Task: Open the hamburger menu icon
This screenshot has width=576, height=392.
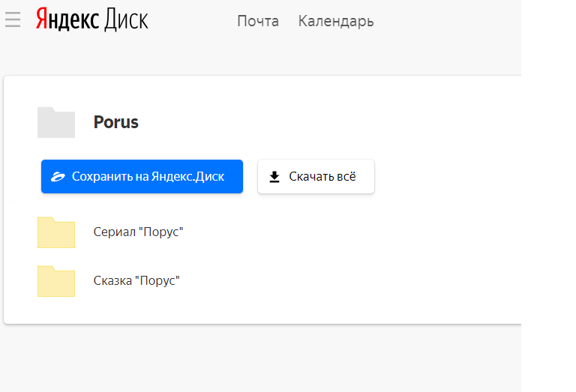Action: 13,19
